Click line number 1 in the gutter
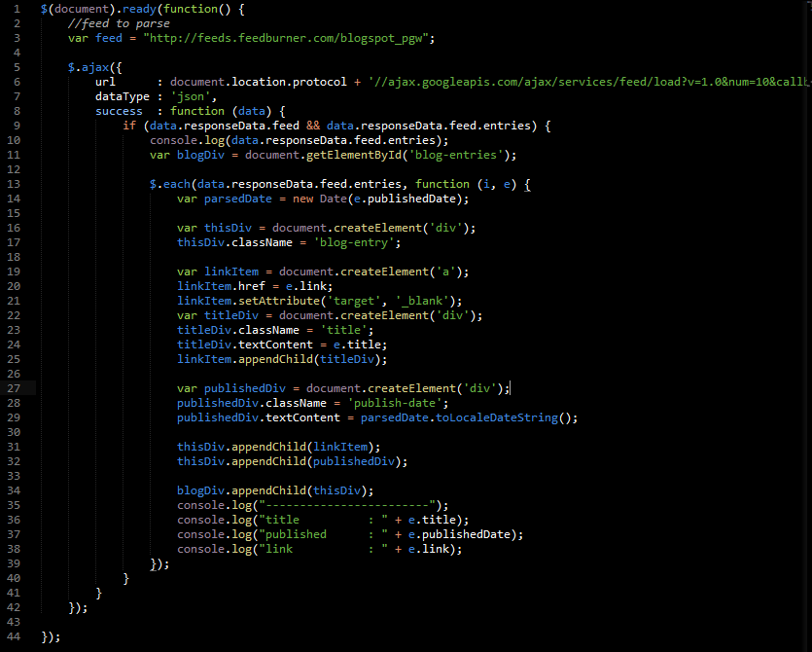Image resolution: width=812 pixels, height=652 pixels. tap(18, 9)
